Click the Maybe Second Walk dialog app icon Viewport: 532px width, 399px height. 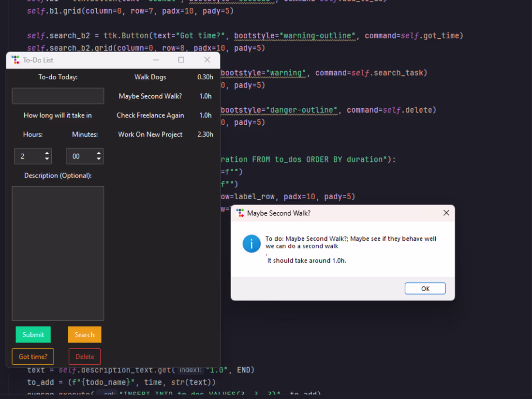click(x=240, y=213)
